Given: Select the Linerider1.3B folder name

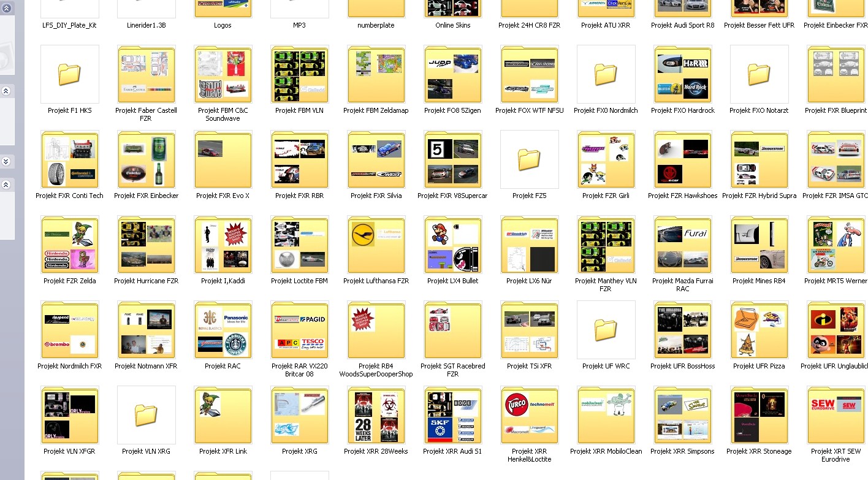Looking at the screenshot, I should pyautogui.click(x=147, y=26).
